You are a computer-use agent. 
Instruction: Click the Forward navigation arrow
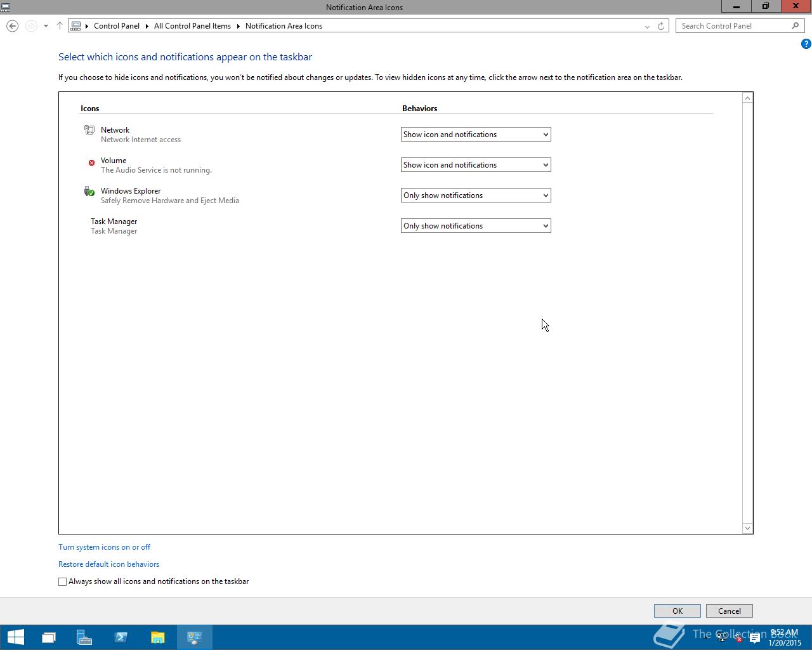[x=31, y=26]
